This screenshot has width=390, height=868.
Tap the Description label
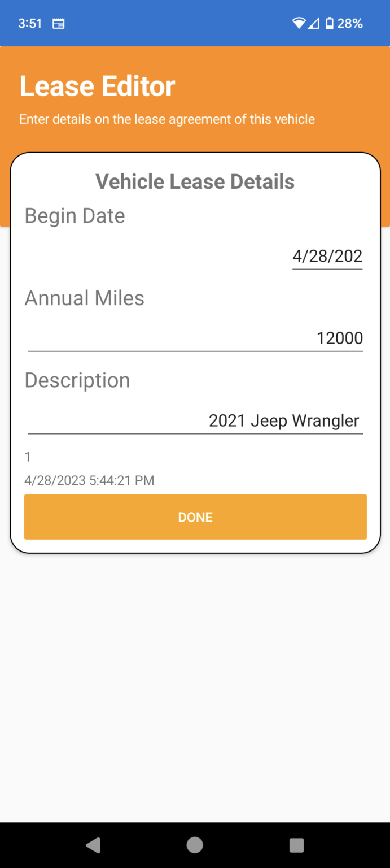coord(77,380)
